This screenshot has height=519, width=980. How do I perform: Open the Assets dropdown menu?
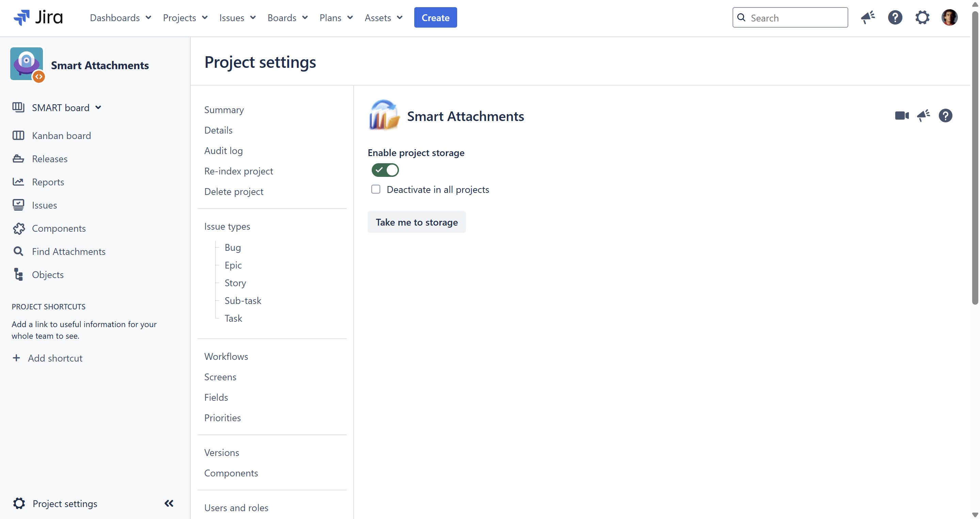tap(383, 18)
